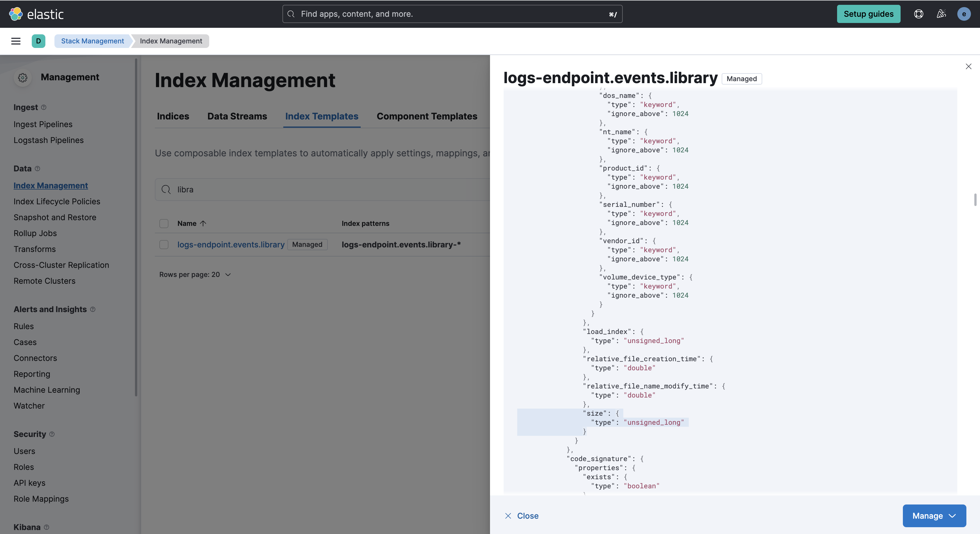Open the hamburger navigation menu
Image resolution: width=980 pixels, height=534 pixels.
click(x=16, y=41)
